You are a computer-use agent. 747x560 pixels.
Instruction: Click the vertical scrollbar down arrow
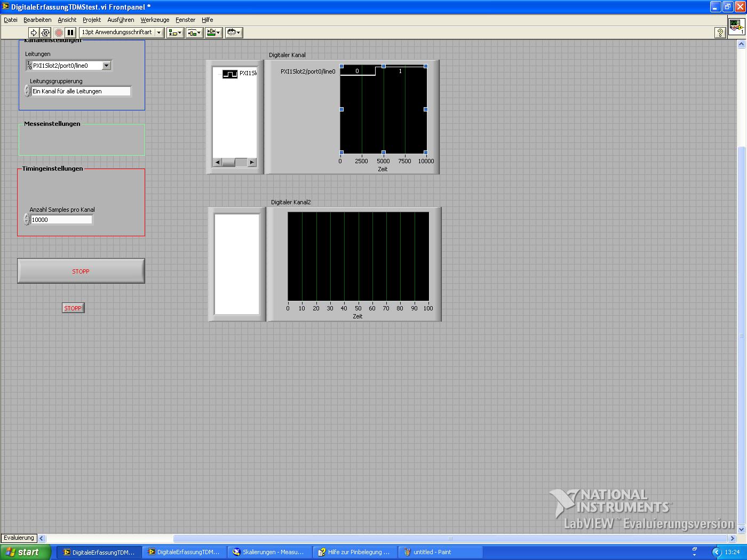(x=742, y=530)
